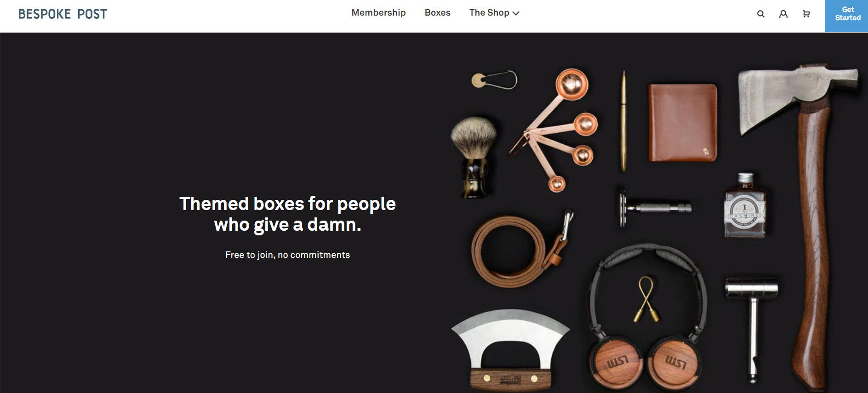The height and width of the screenshot is (393, 868).
Task: Go to the Boxes menu item
Action: [x=437, y=13]
